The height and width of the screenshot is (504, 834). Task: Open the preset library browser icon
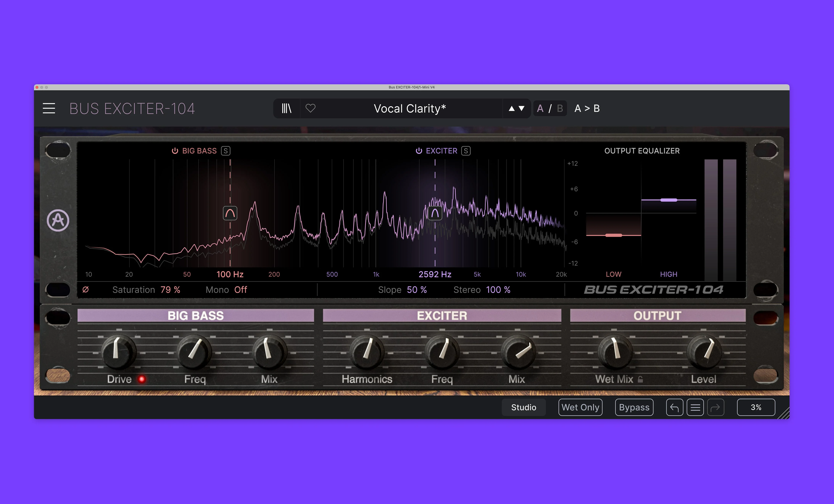pyautogui.click(x=286, y=108)
